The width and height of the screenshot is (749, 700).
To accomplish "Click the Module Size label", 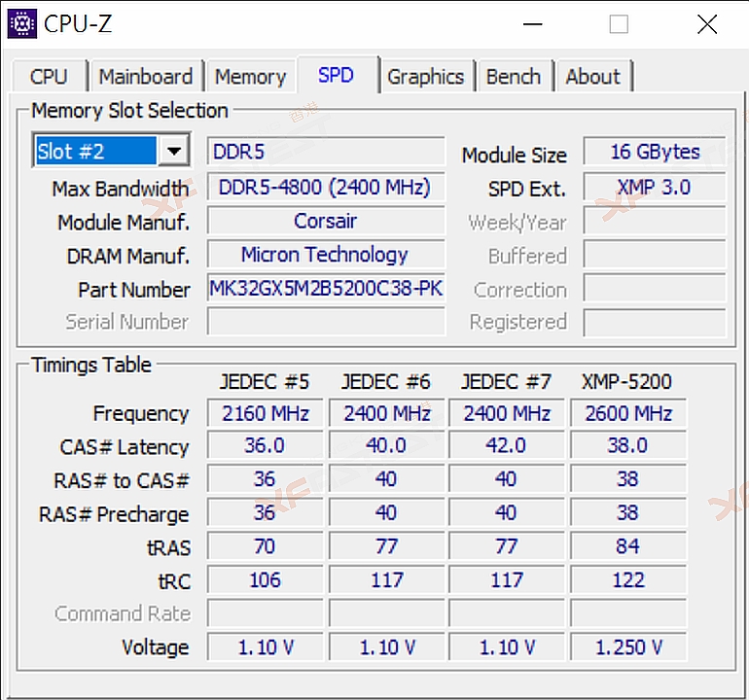I will pos(515,156).
